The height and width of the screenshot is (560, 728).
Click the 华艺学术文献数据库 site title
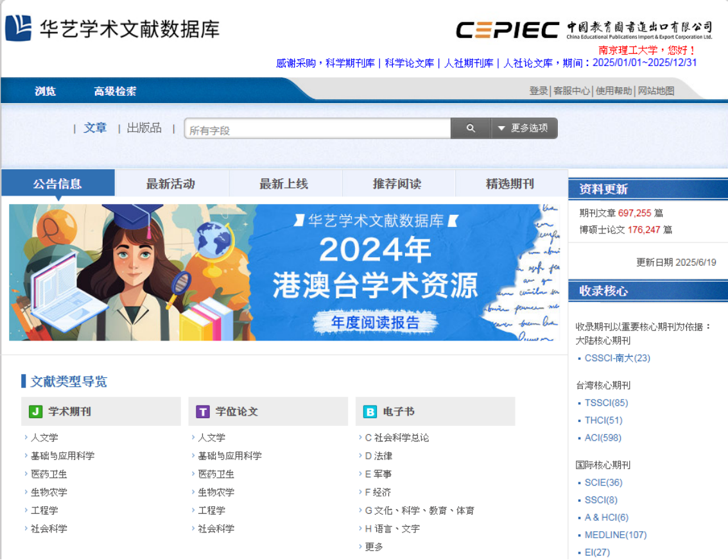click(x=130, y=29)
